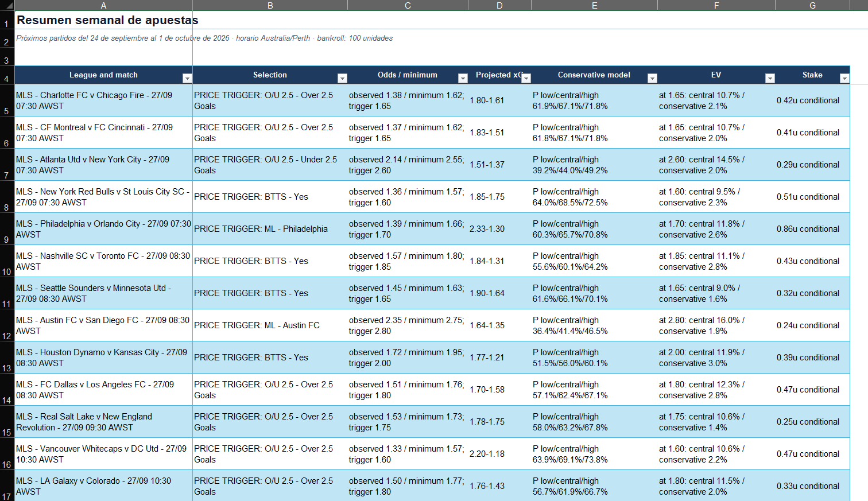Select the Seattle Sounders v Minnesota Utd cell

pyautogui.click(x=104, y=293)
